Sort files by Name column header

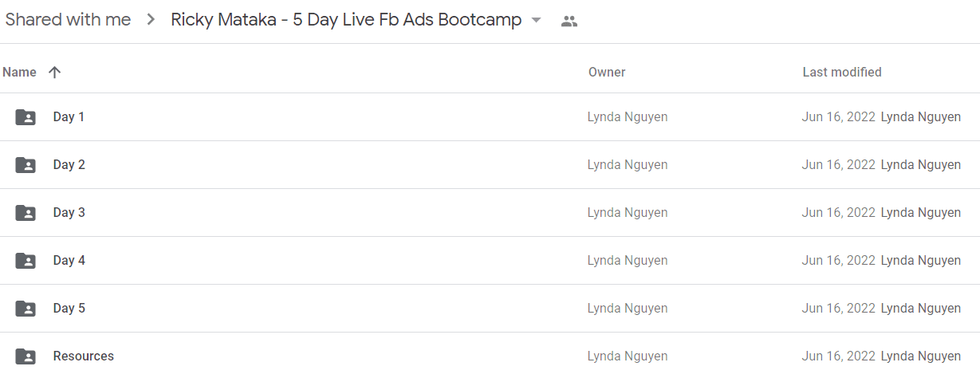pyautogui.click(x=19, y=73)
